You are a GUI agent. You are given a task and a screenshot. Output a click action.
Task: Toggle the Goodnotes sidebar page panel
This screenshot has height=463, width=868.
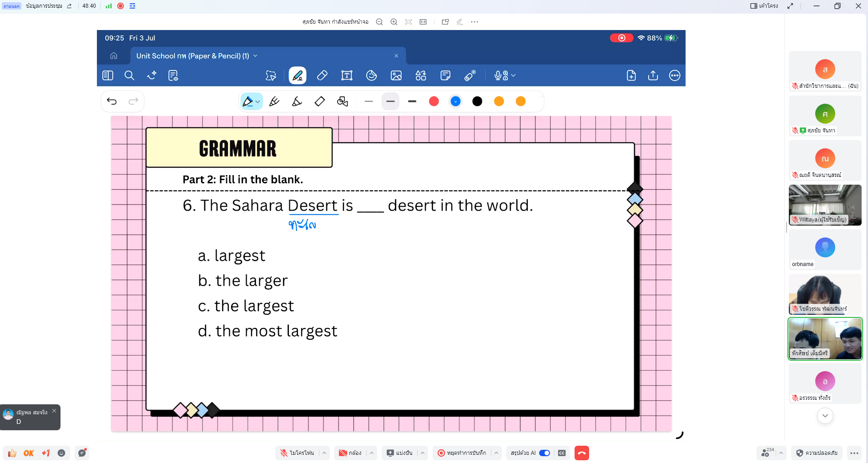[x=108, y=75]
